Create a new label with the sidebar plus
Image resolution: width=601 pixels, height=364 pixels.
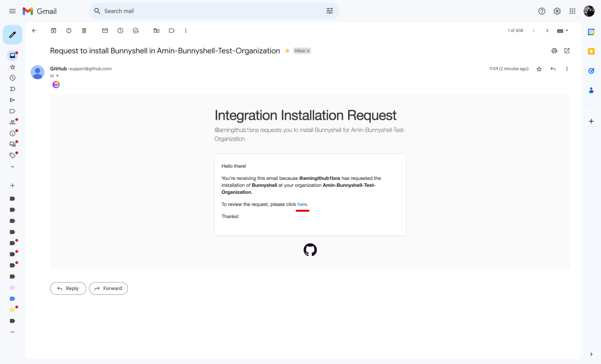tap(12, 186)
